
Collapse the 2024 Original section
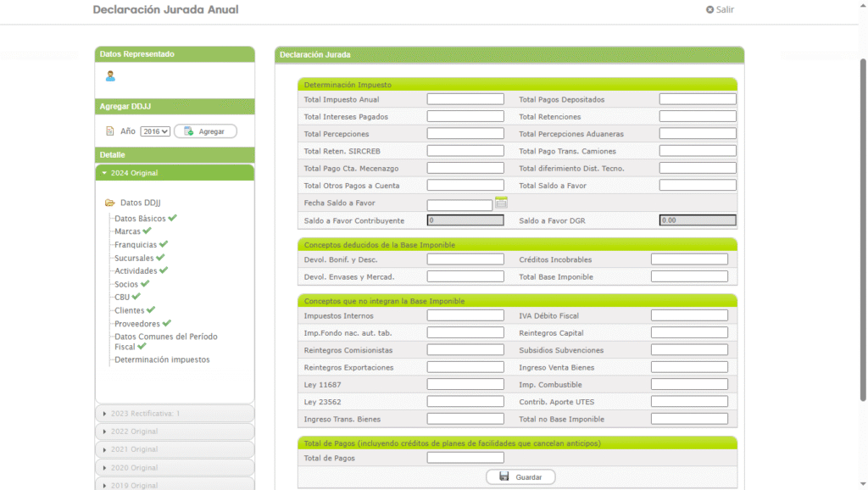tap(175, 173)
